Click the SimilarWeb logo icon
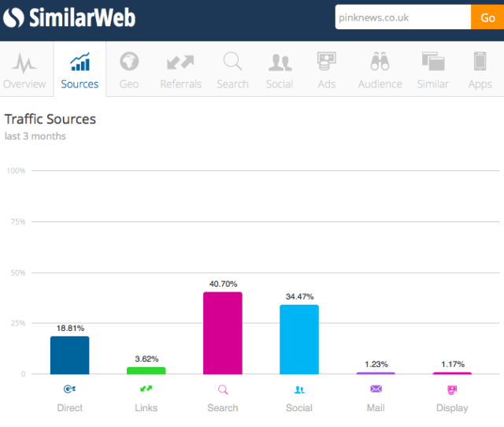This screenshot has height=427, width=504. point(14,17)
